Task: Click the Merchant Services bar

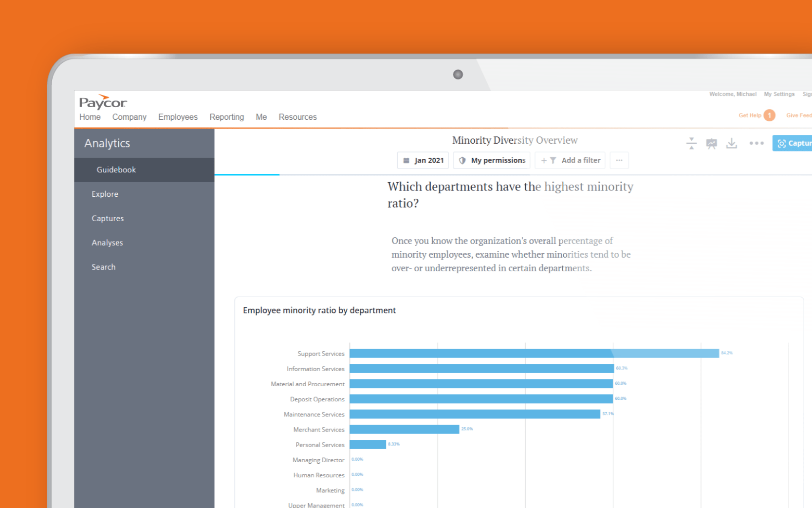Action: (404, 429)
